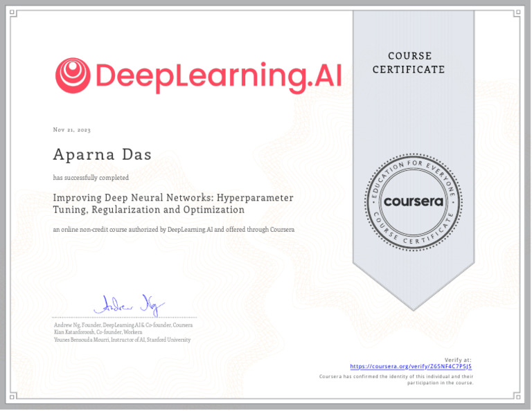Click the Andrew Ng signature

[130, 305]
